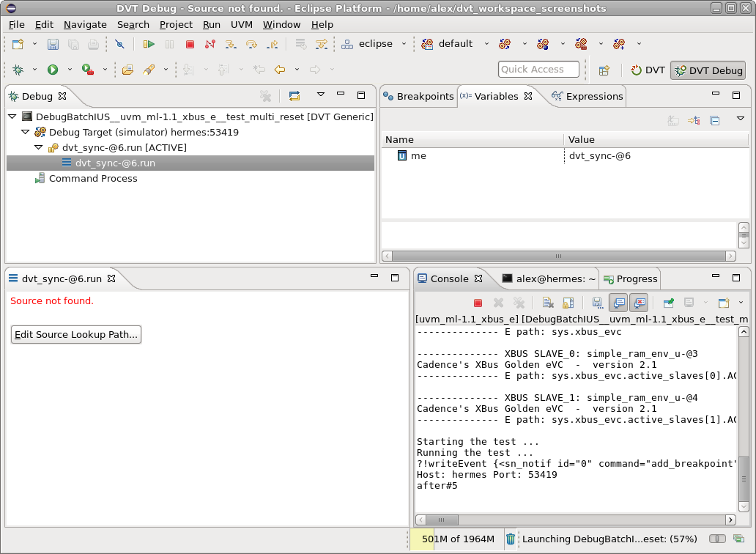Viewport: 756px width, 554px height.
Task: Open the Run menu
Action: (x=211, y=24)
